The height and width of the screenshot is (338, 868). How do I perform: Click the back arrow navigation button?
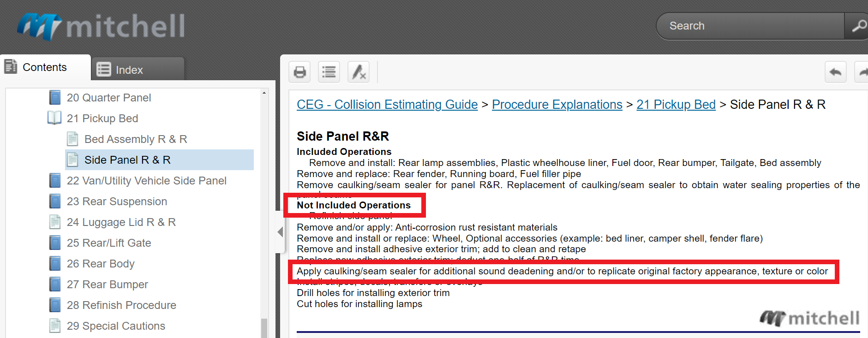(x=836, y=72)
